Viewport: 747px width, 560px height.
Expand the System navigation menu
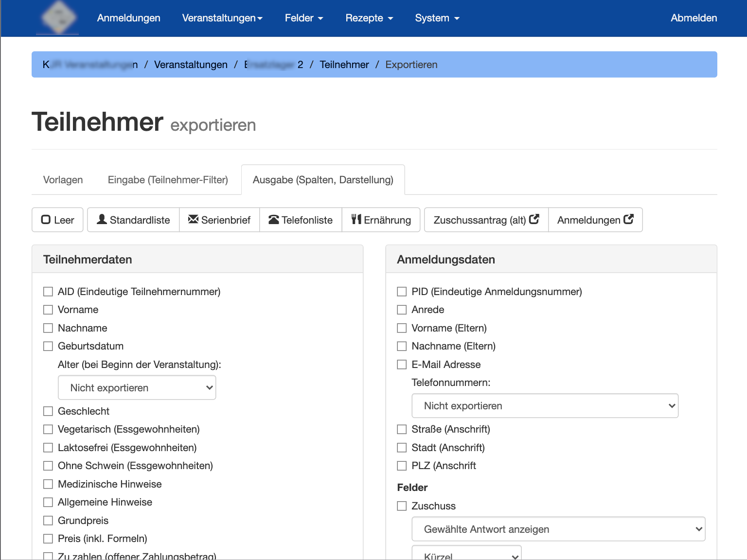point(437,18)
